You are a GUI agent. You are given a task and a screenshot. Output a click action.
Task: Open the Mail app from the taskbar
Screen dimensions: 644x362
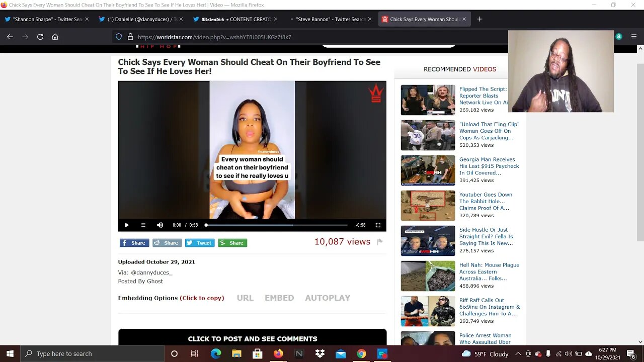click(341, 353)
